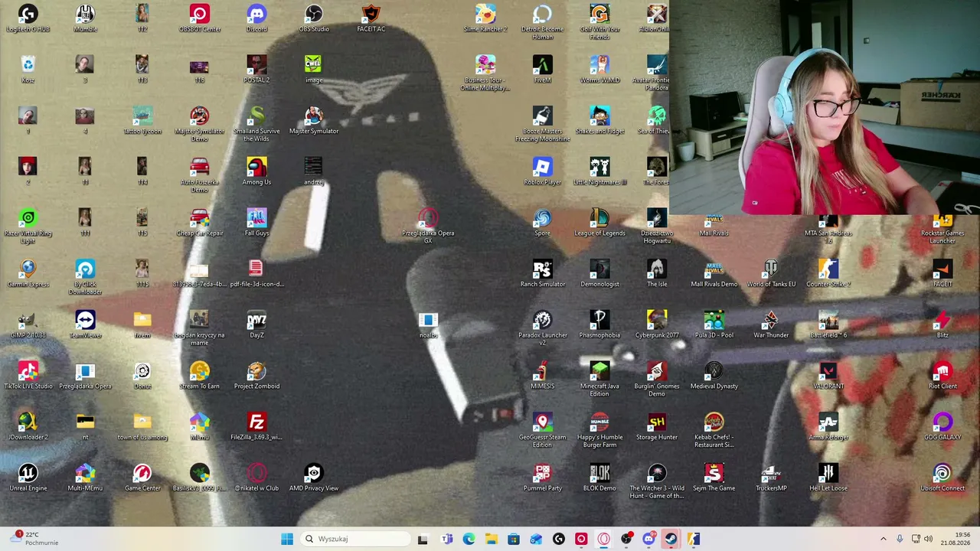The height and width of the screenshot is (551, 980).
Task: Open Task View from the taskbar
Action: (x=423, y=539)
